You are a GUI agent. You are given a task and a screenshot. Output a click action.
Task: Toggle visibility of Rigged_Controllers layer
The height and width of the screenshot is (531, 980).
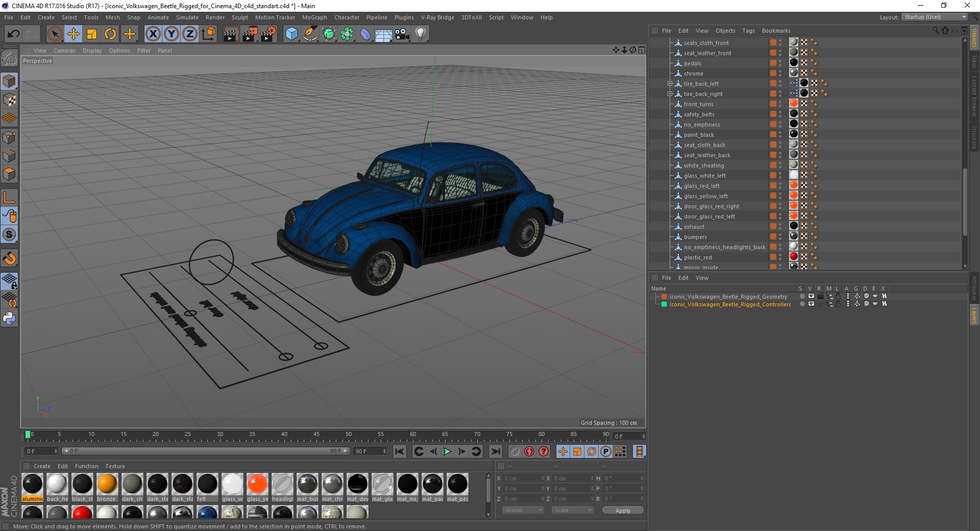pos(811,304)
